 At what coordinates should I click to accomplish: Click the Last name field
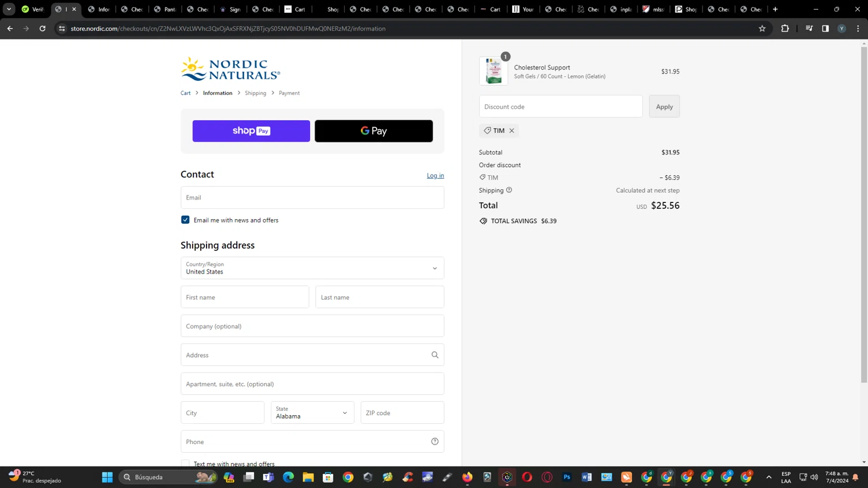[380, 297]
